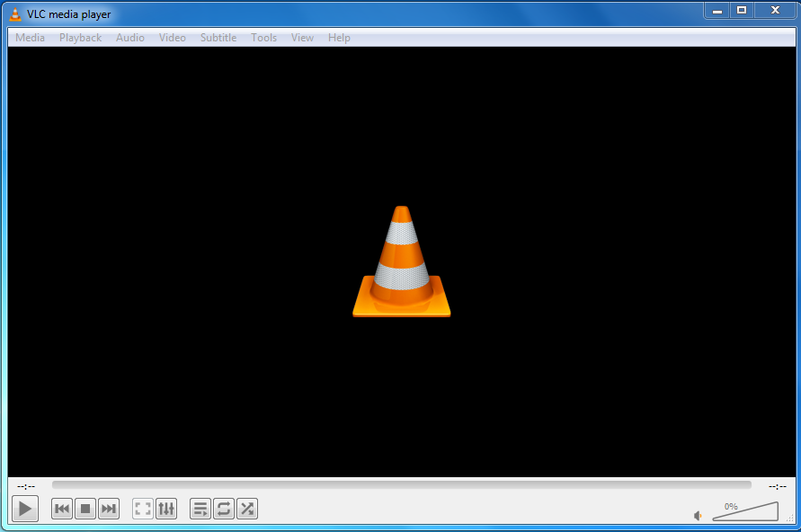Unmute audio via speaker icon
This screenshot has width=801, height=532.
698,516
